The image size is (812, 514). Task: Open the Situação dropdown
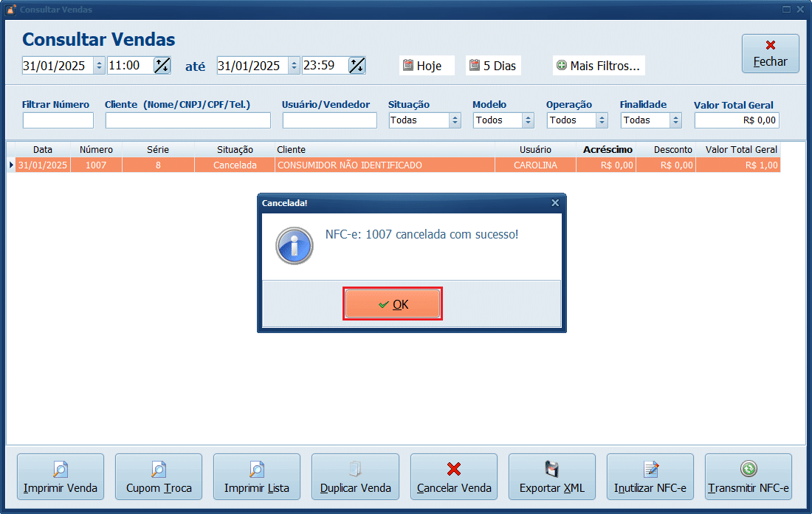[x=424, y=120]
